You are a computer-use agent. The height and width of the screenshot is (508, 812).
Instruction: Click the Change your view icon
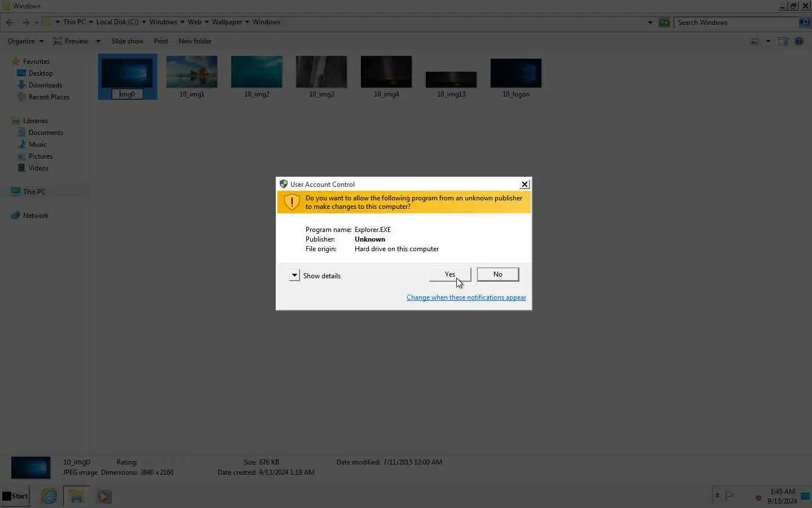[754, 41]
